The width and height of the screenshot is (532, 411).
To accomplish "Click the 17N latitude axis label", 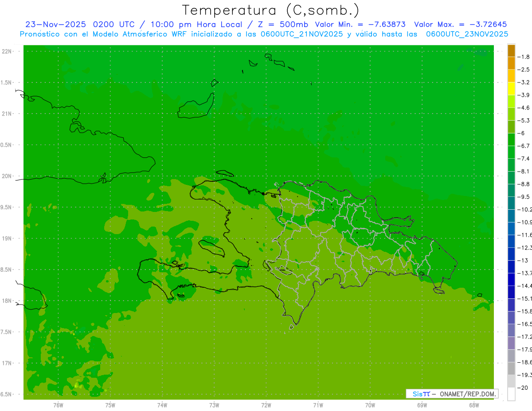I will coord(7,363).
